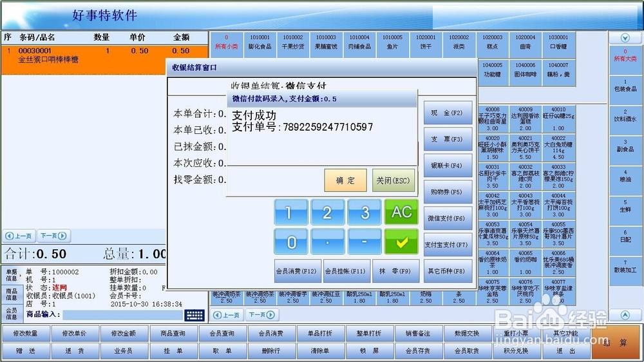Go to 上一页 in the product grid
The image size is (644, 362).
[227, 315]
